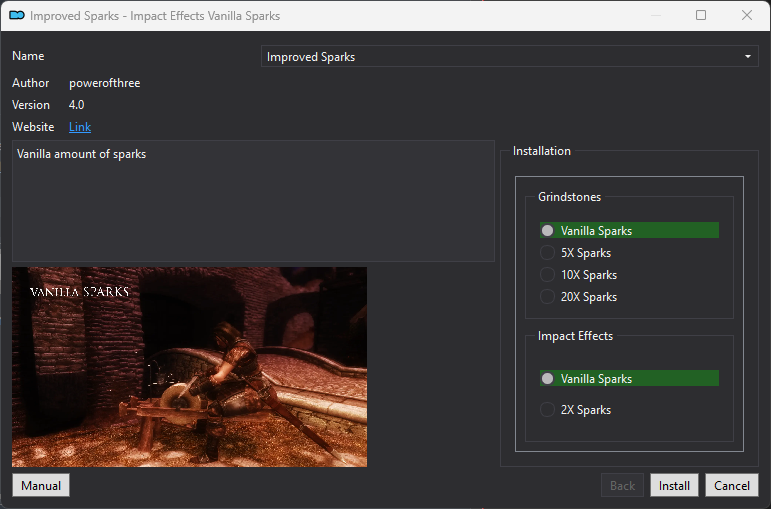The height and width of the screenshot is (509, 771).
Task: Open the Website Link
Action: (80, 127)
